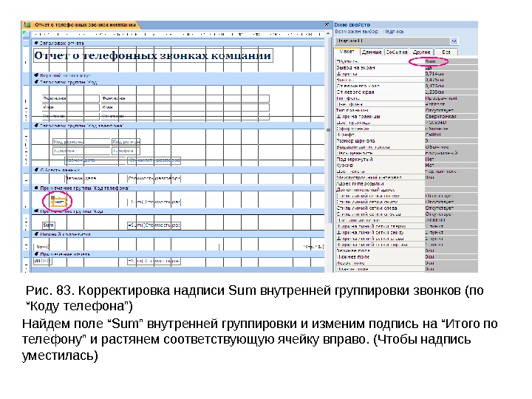Click the Ширина property value 0,714см
532x399 pixels.
[x=451, y=74]
